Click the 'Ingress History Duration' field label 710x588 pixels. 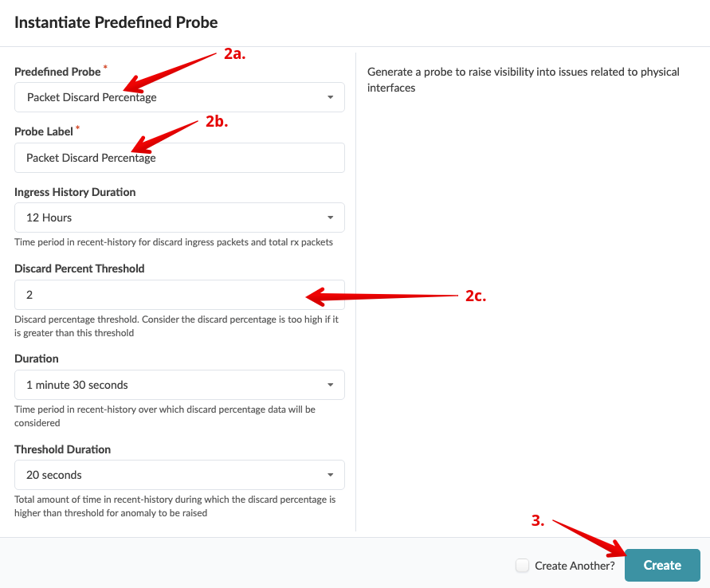pyautogui.click(x=75, y=192)
